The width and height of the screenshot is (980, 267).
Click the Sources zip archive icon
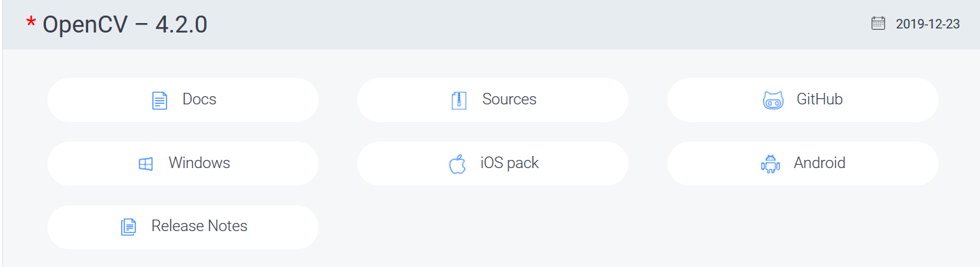[459, 101]
